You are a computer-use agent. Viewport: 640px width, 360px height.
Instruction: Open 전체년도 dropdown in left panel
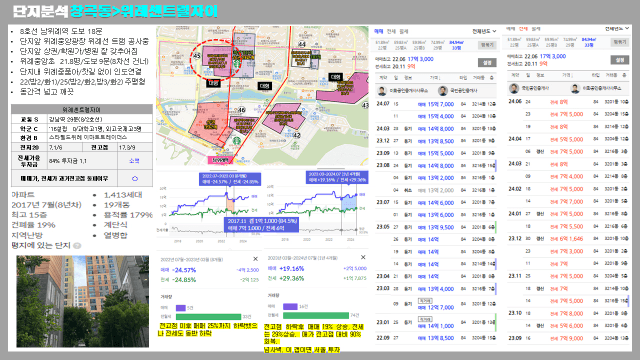coord(484,31)
